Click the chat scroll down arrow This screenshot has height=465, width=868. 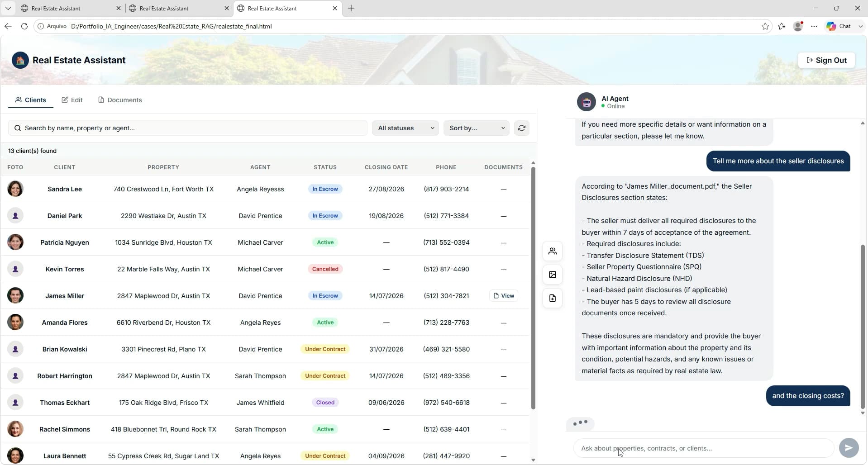tap(863, 413)
